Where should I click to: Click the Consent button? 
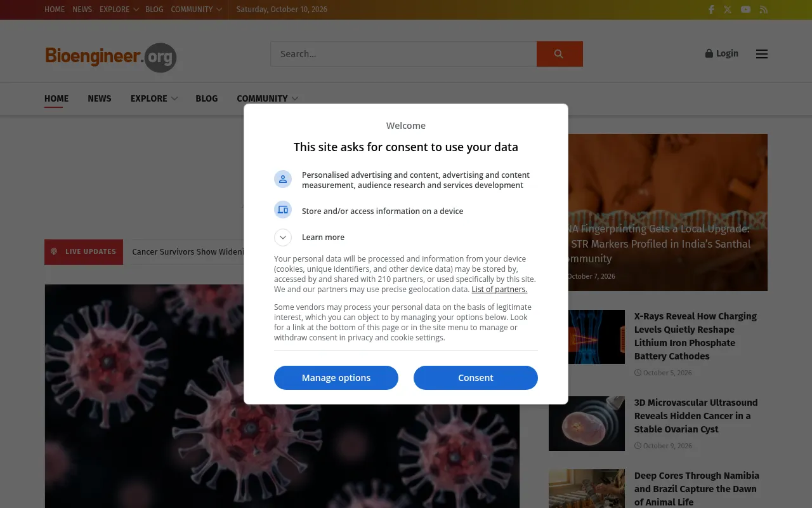click(x=476, y=378)
